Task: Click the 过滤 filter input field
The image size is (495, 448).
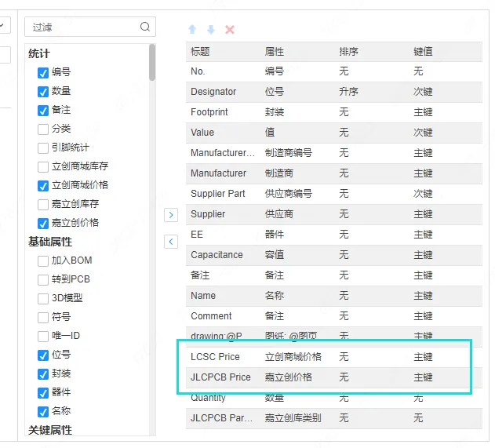Action: coord(82,27)
